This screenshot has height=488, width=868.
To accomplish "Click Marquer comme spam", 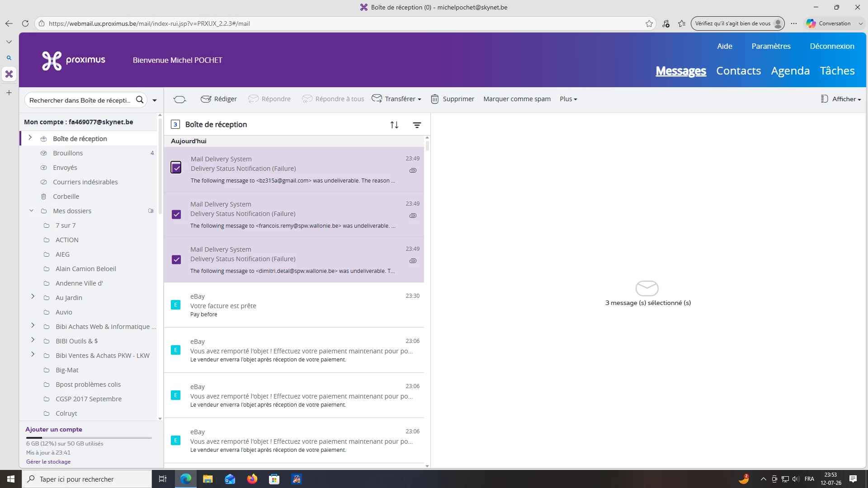I will pyautogui.click(x=517, y=99).
